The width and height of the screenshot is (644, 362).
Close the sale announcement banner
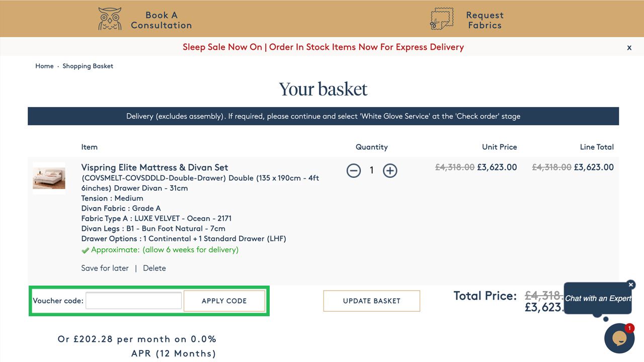(629, 47)
